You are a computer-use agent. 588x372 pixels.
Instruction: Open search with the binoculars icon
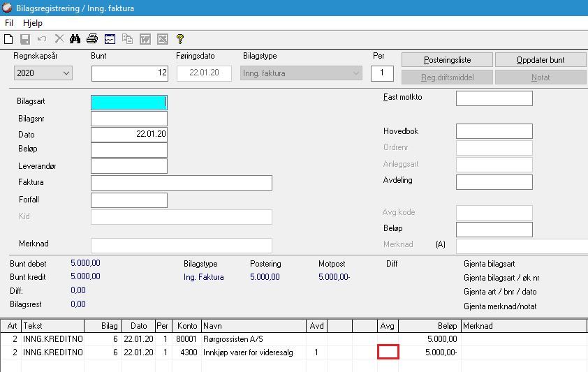click(x=75, y=39)
